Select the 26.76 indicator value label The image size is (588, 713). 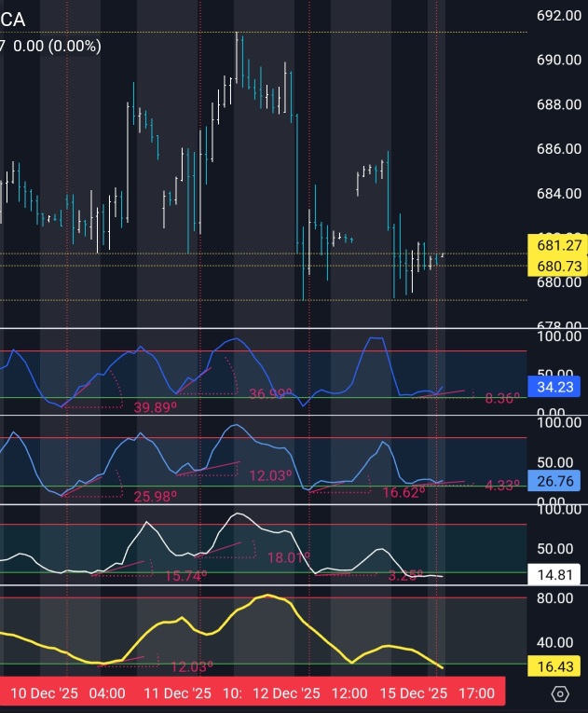pos(554,481)
